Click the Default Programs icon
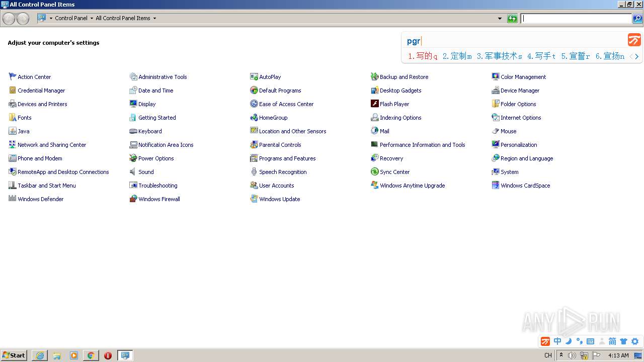This screenshot has height=362, width=644. (254, 90)
